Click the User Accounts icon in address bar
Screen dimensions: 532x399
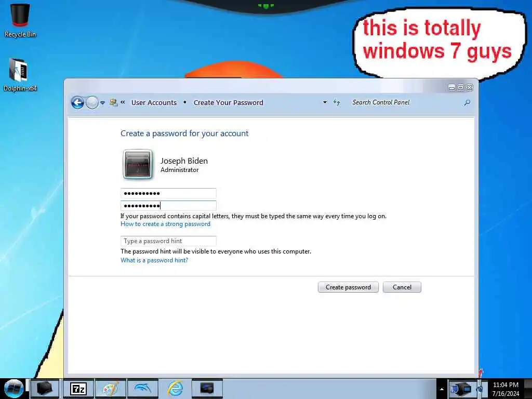point(113,102)
